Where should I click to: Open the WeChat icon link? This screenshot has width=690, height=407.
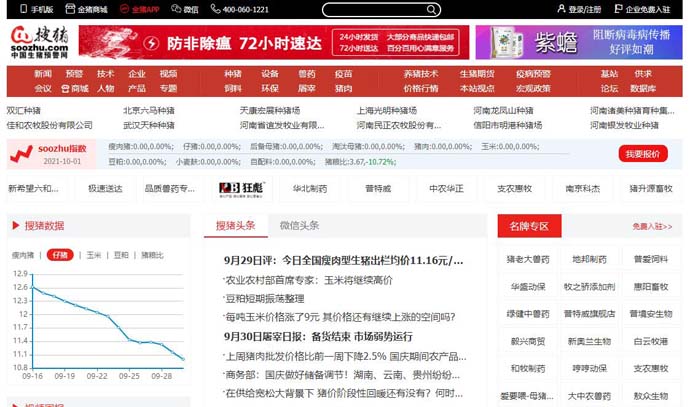pyautogui.click(x=176, y=9)
